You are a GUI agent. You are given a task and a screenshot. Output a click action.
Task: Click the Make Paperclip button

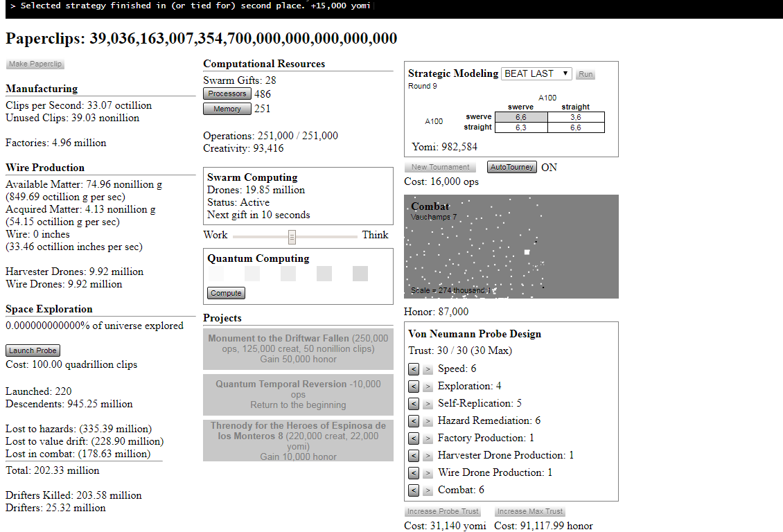[x=35, y=64]
